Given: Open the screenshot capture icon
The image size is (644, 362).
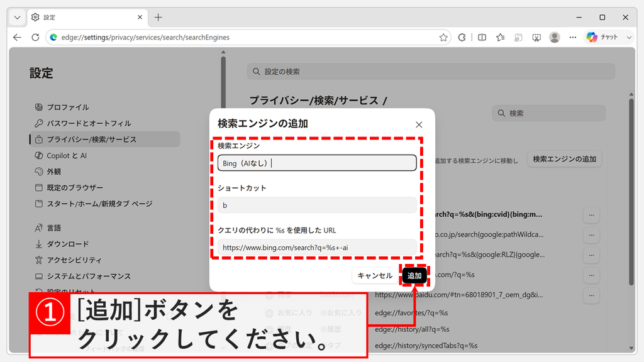Looking at the screenshot, I should (536, 37).
